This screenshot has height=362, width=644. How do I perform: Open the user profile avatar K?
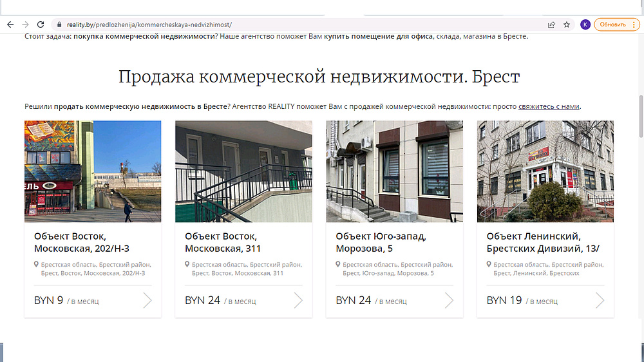tap(585, 24)
